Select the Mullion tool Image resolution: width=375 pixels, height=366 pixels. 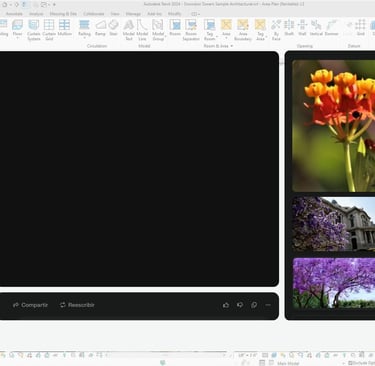coord(65,27)
